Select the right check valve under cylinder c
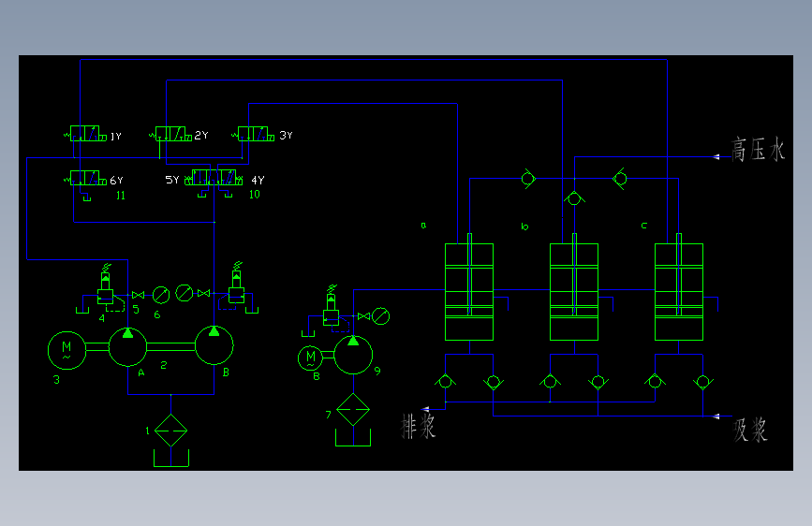The height and width of the screenshot is (526, 812). pyautogui.click(x=703, y=383)
